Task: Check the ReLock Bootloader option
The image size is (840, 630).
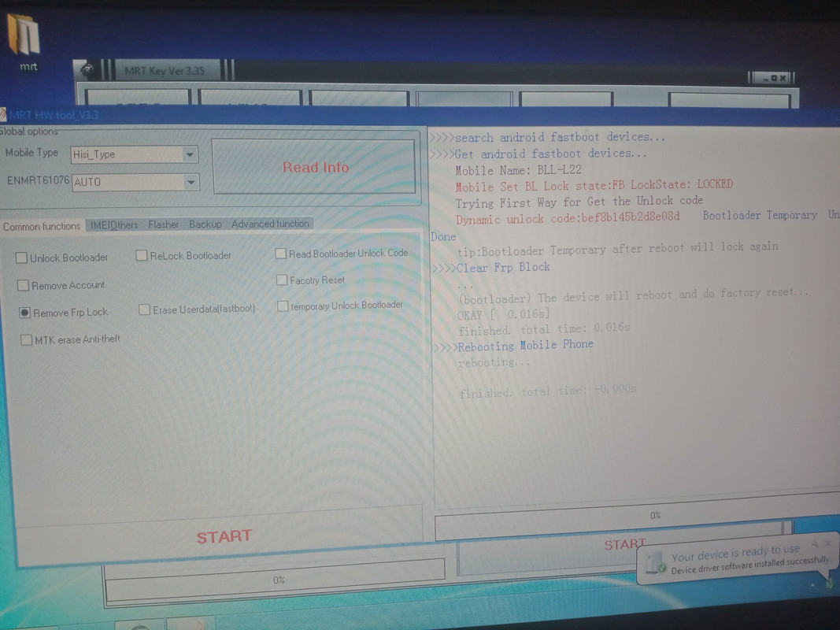Action: 142,255
